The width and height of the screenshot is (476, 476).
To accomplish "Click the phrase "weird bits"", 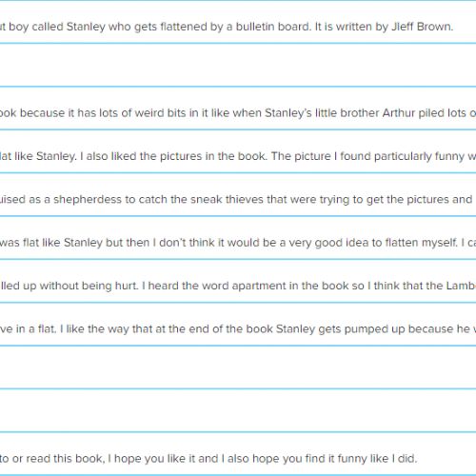I will [x=160, y=113].
